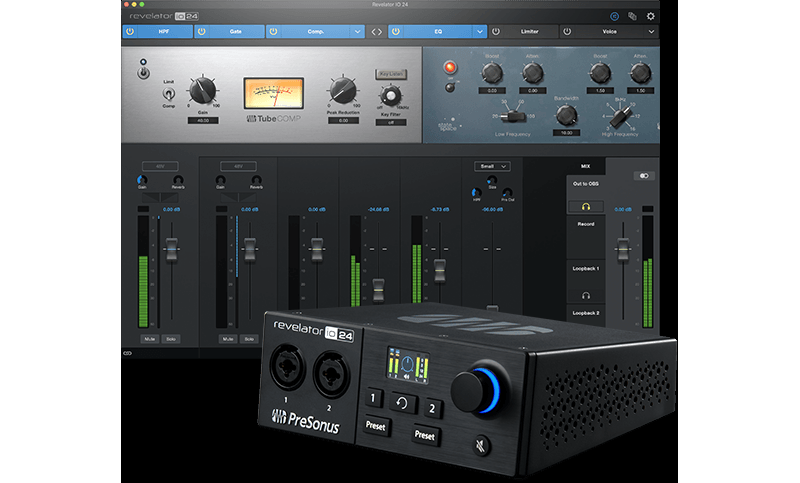Flip the Limit/Comp toggle switch
The height and width of the screenshot is (483, 800).
click(x=168, y=94)
